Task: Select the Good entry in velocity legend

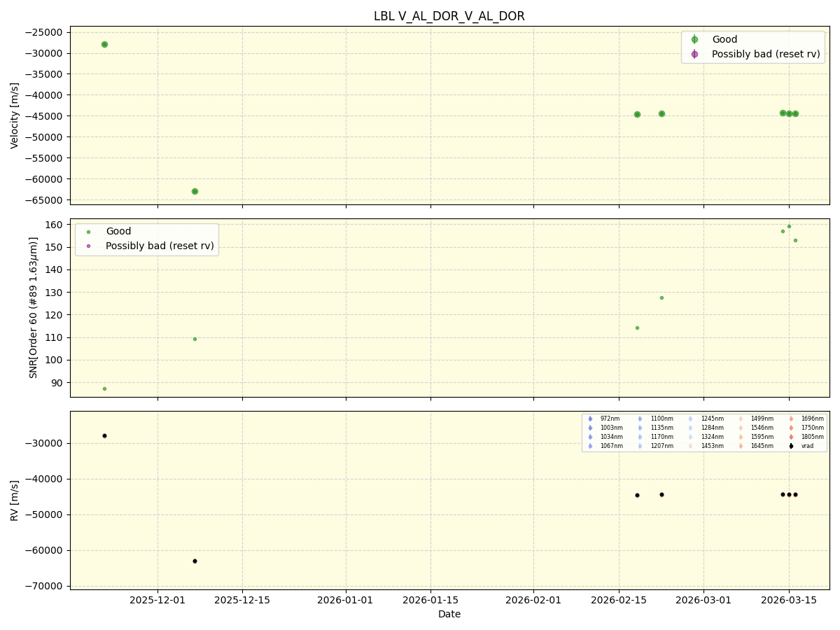Action: 724,40
